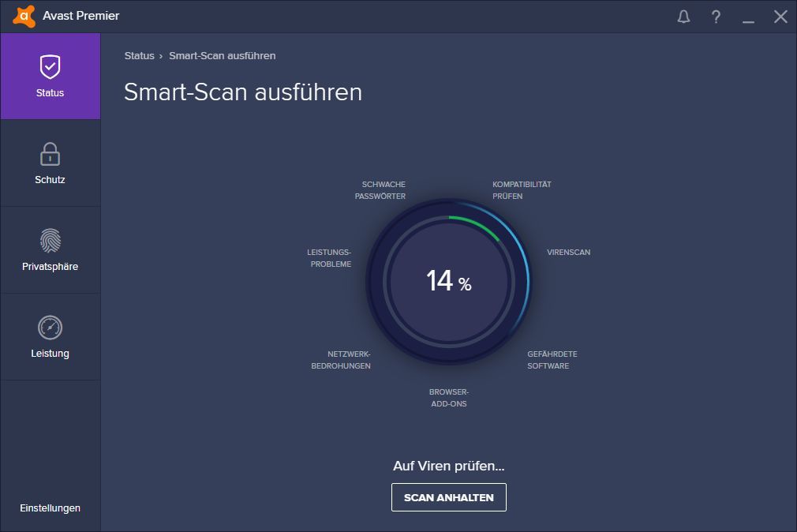Image resolution: width=797 pixels, height=532 pixels.
Task: Click the GEFÄHRDETE SOFTWARE step label
Action: point(552,360)
